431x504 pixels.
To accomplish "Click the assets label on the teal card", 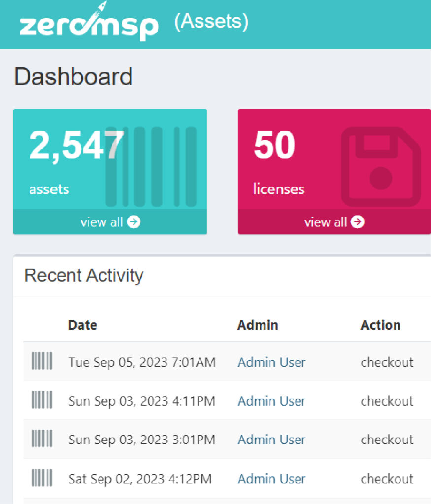I will point(49,189).
